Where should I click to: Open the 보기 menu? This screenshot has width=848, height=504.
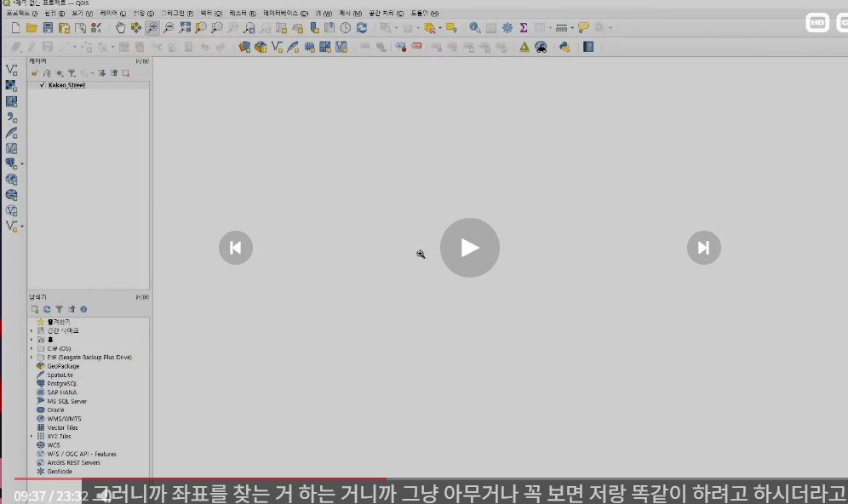[83, 13]
